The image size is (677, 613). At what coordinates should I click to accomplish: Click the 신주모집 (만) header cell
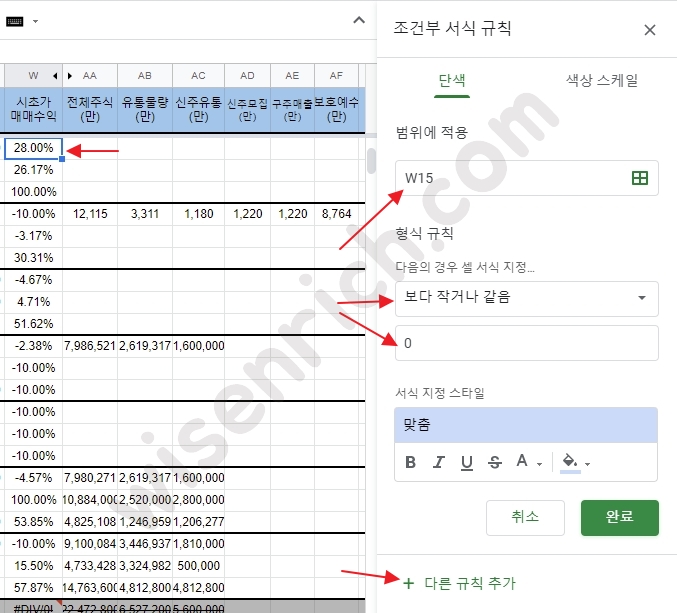tap(247, 110)
